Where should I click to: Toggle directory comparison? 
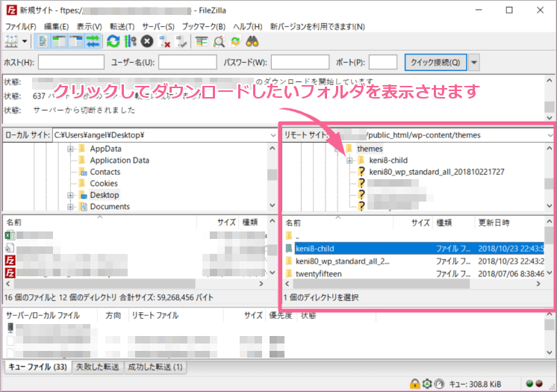(219, 42)
